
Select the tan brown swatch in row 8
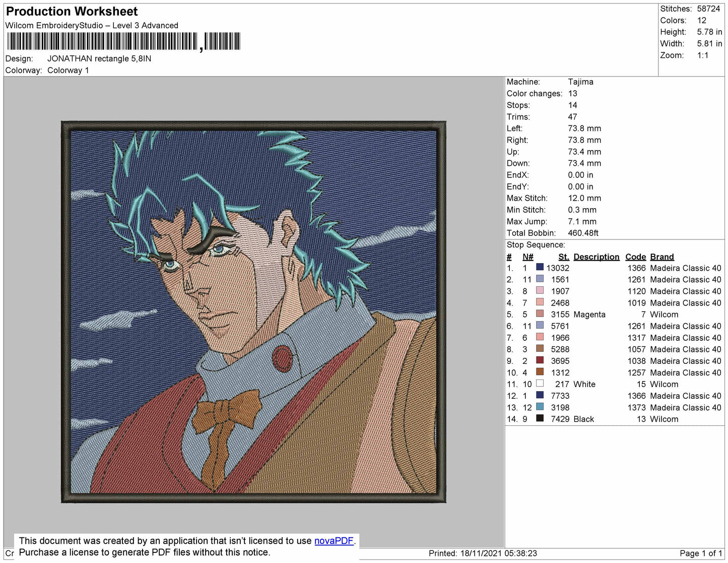tap(540, 348)
